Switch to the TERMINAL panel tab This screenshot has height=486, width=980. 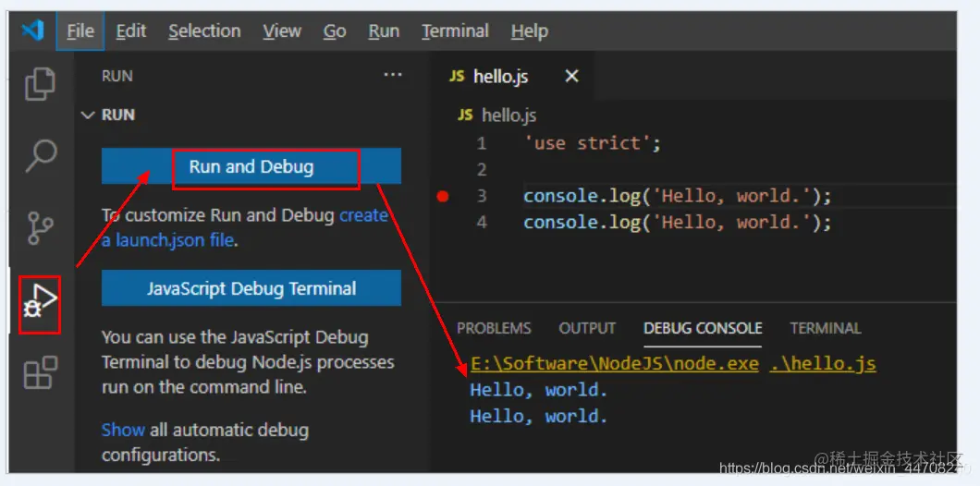(x=825, y=328)
